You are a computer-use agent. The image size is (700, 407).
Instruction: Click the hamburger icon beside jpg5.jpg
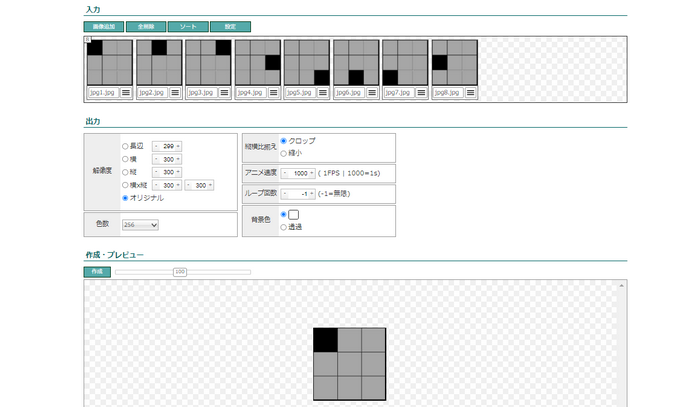point(323,92)
